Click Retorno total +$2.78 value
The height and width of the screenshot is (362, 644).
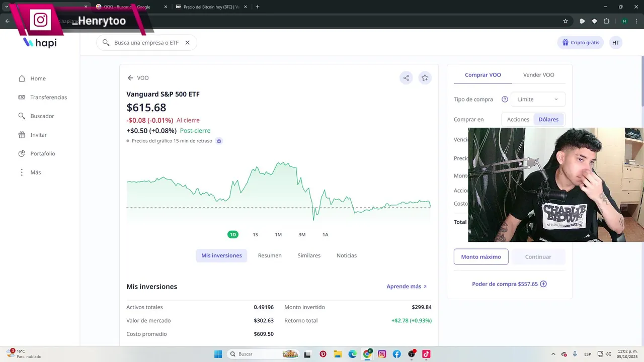[412, 321]
